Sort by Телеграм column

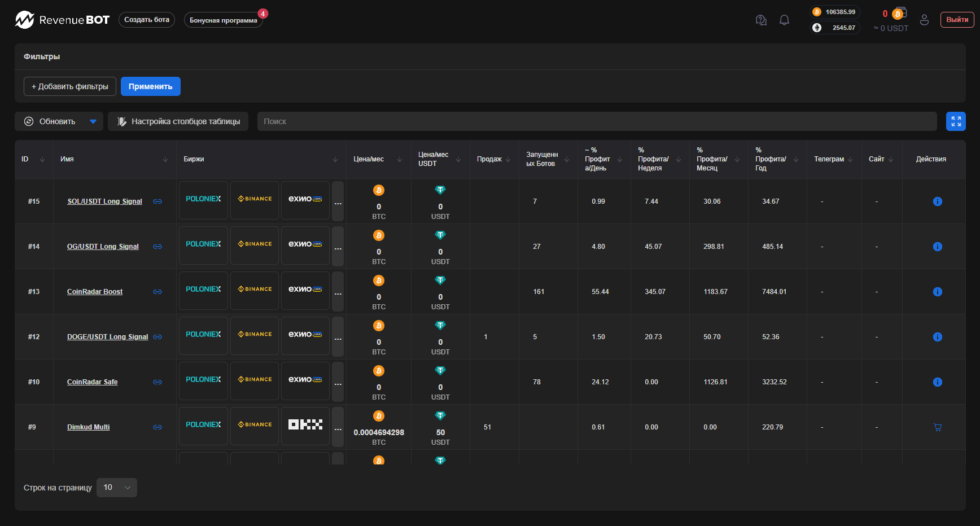(x=850, y=160)
